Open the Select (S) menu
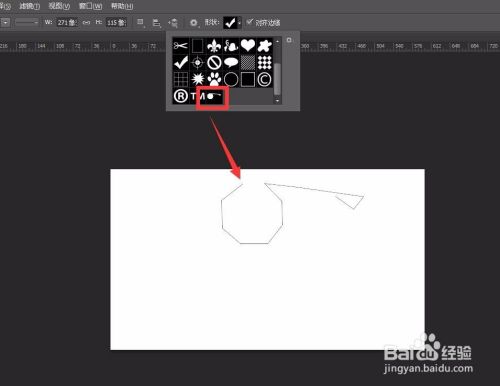This screenshot has width=500, height=386. click(5, 6)
